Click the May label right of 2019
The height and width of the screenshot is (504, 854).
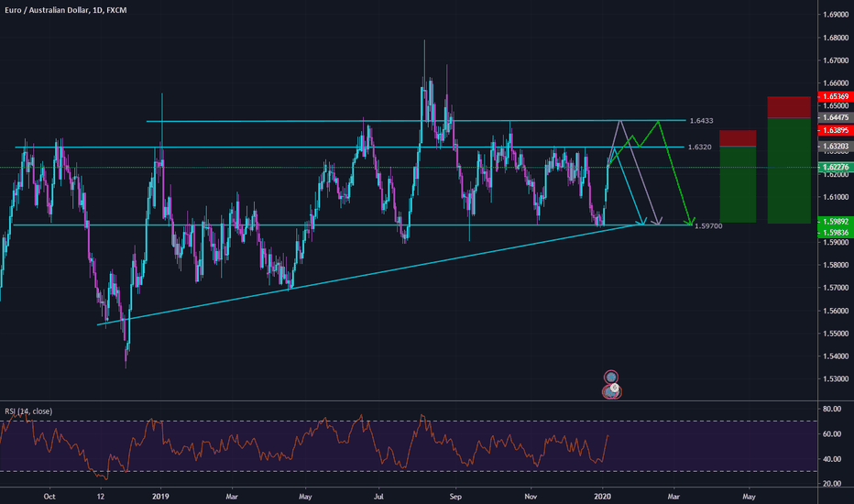[x=305, y=497]
